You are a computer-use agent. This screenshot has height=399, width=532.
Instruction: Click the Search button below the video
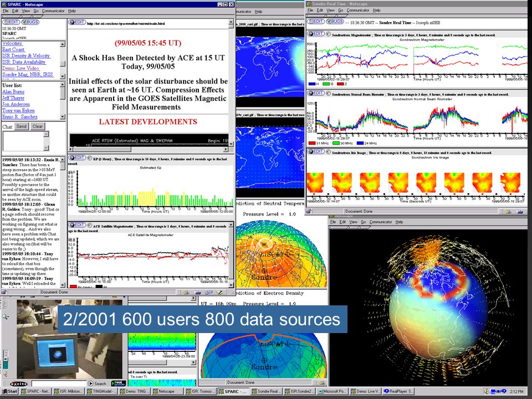point(98,383)
